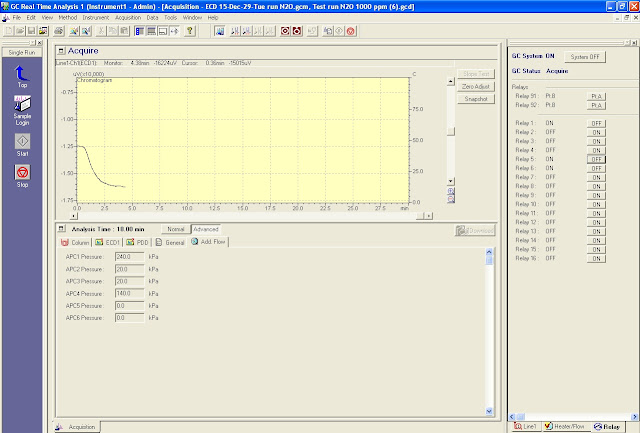Click the Column tab icon
Screen dimensions: 640x433
click(x=64, y=242)
